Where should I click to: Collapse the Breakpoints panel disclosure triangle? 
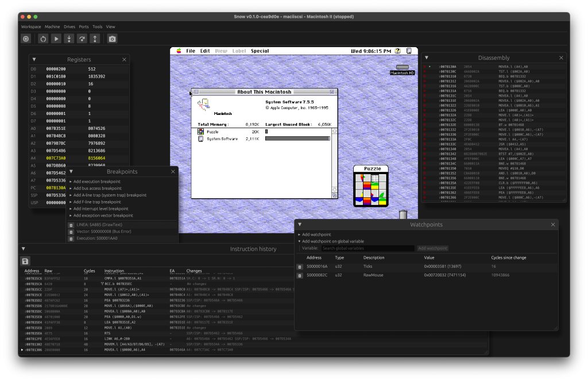click(x=71, y=171)
